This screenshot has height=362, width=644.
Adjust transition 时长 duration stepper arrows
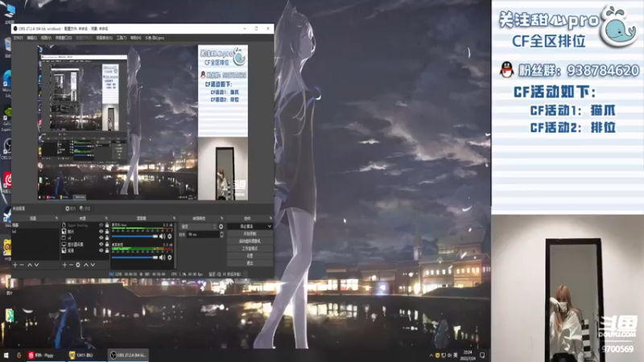click(222, 234)
